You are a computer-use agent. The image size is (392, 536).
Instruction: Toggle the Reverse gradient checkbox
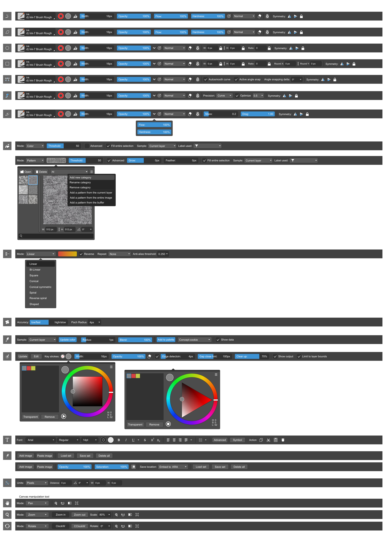81,254
